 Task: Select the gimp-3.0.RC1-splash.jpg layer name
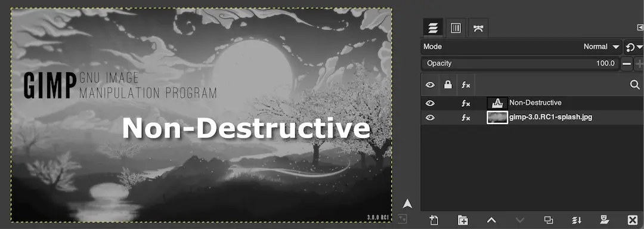(x=551, y=117)
